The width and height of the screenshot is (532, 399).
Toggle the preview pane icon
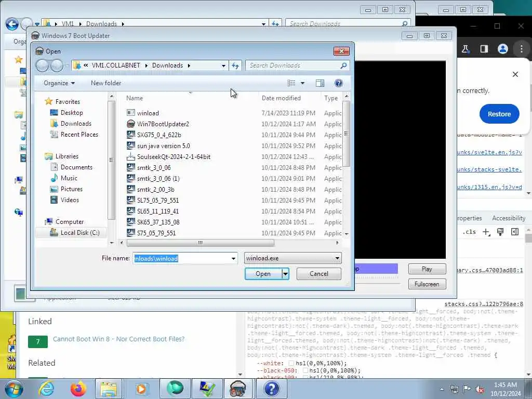tap(320, 83)
